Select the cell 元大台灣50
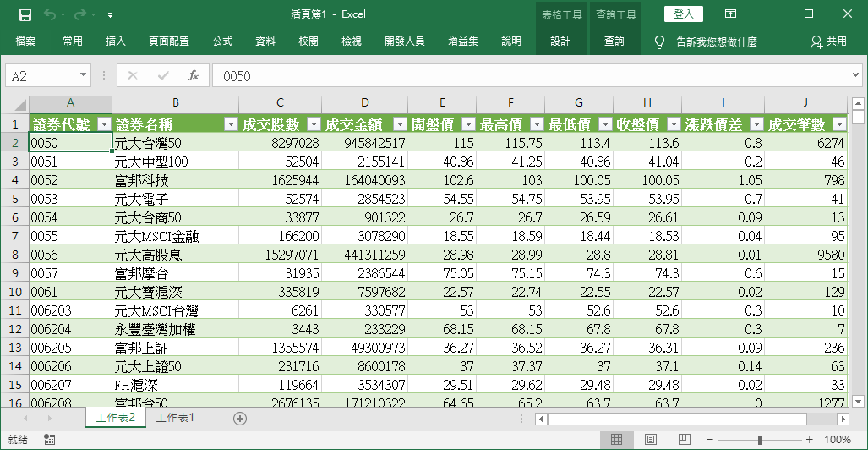 176,143
